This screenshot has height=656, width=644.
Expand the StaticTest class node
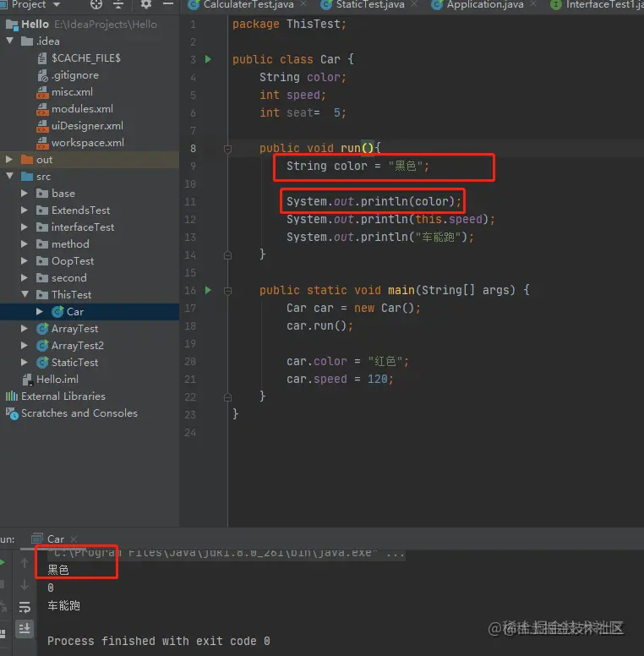(25, 363)
